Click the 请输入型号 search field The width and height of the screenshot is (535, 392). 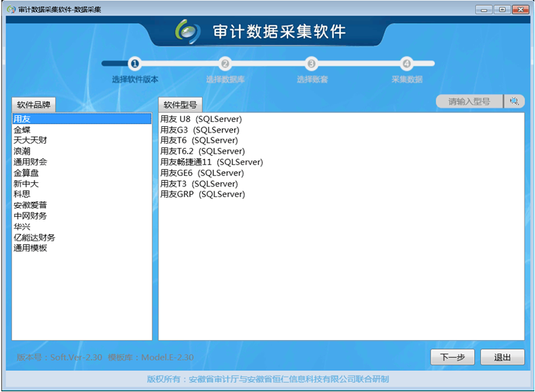coord(469,101)
